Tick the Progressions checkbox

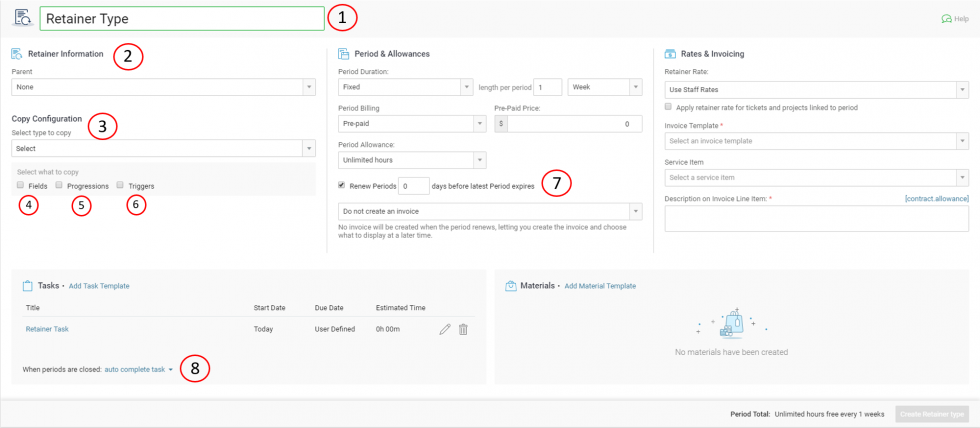(x=59, y=185)
